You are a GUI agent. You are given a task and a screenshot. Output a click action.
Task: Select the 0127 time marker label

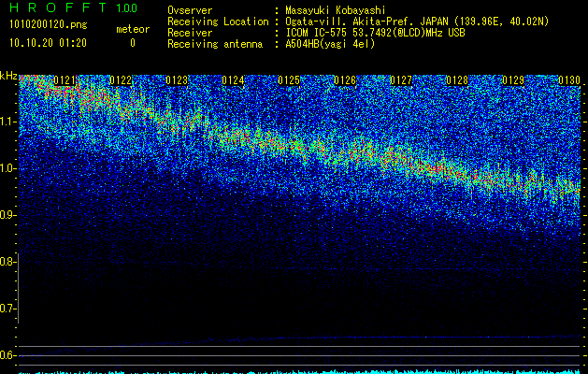point(401,80)
